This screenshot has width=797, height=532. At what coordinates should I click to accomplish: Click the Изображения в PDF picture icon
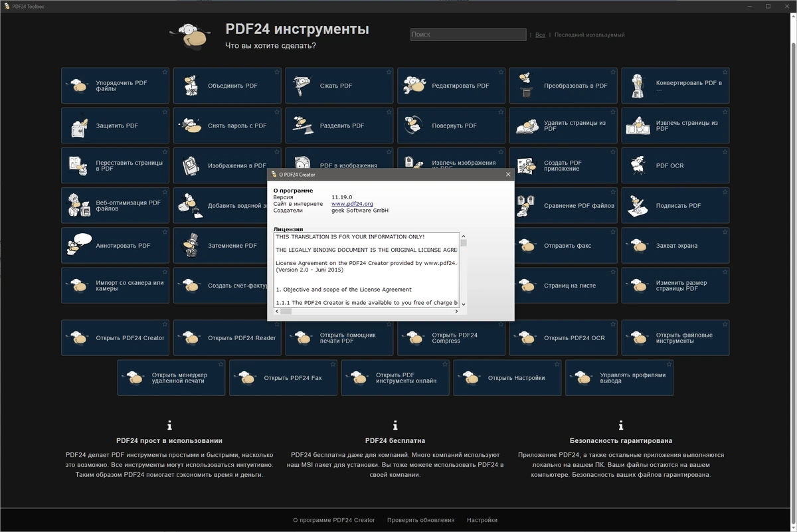point(191,165)
